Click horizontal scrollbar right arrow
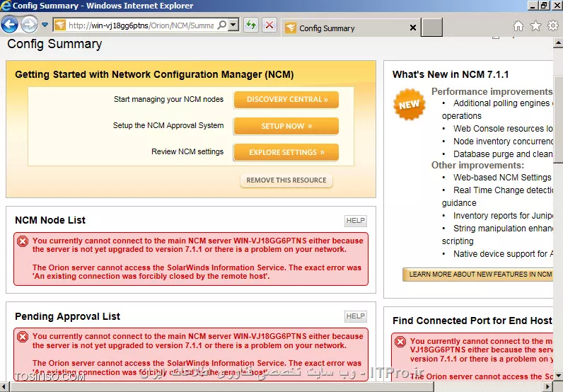563x392 pixels. (x=548, y=386)
